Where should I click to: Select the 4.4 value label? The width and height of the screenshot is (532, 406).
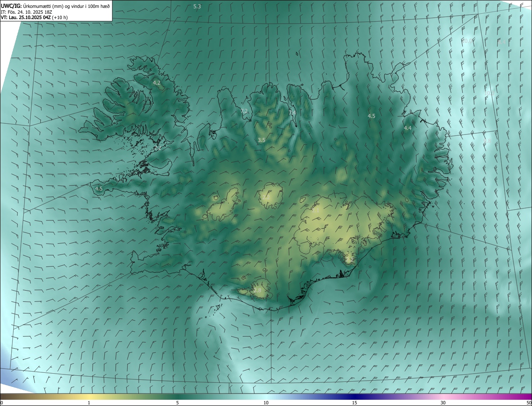pyautogui.click(x=408, y=128)
